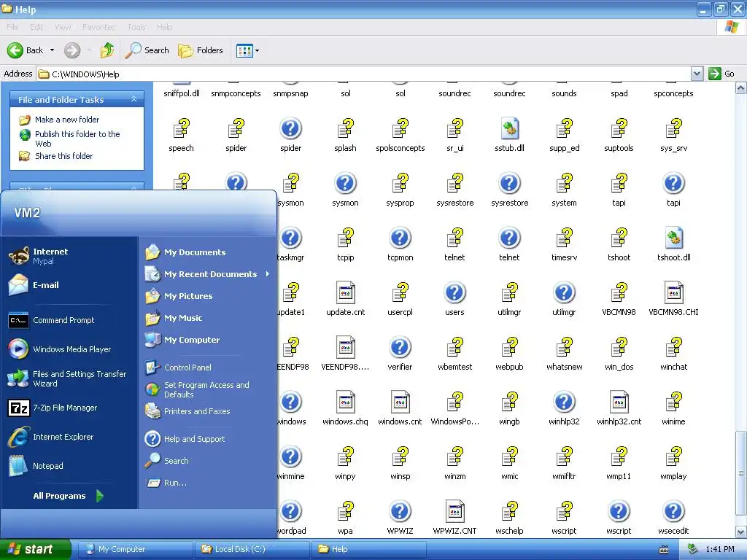Viewport: 747px width, 560px height.
Task: Select the windows.chq file icon
Action: point(345,402)
